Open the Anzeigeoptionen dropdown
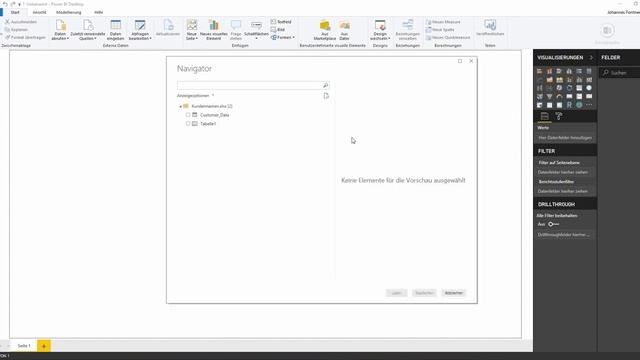Viewport: 640px width, 360px height. 196,96
